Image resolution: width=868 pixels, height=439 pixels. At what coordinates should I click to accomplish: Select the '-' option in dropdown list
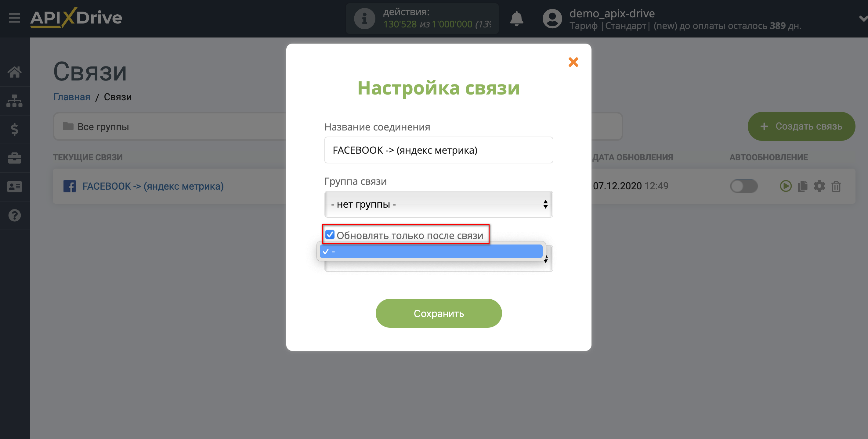(431, 251)
